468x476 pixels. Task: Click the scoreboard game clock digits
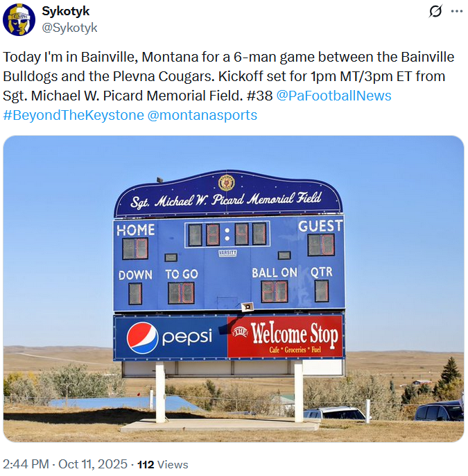click(227, 234)
